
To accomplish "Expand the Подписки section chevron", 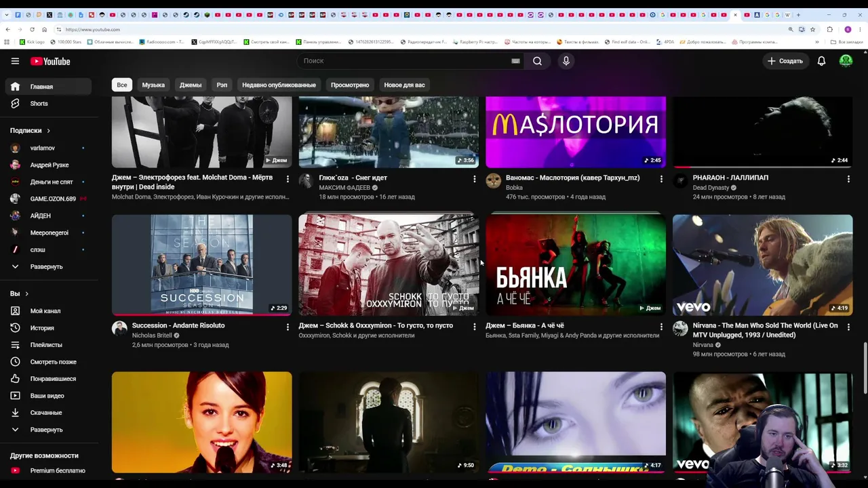I will 48,131.
